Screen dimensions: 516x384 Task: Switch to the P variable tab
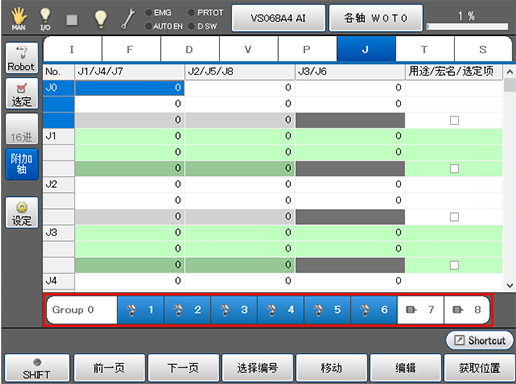307,49
